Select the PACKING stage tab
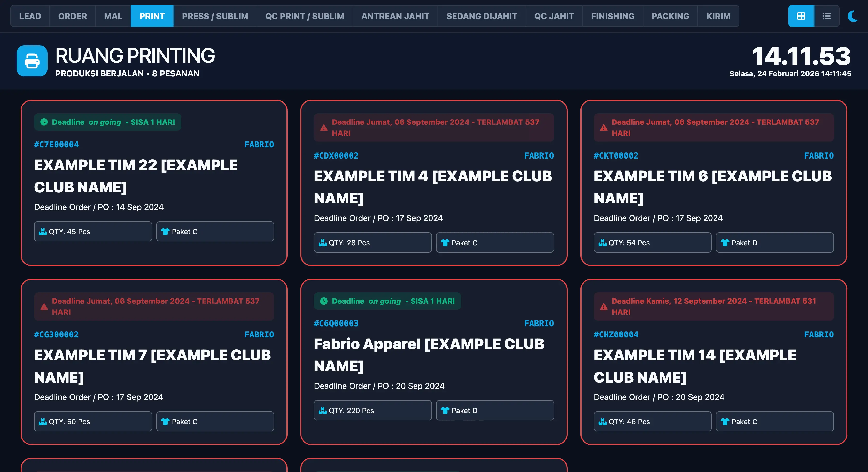This screenshot has height=472, width=868. point(670,16)
